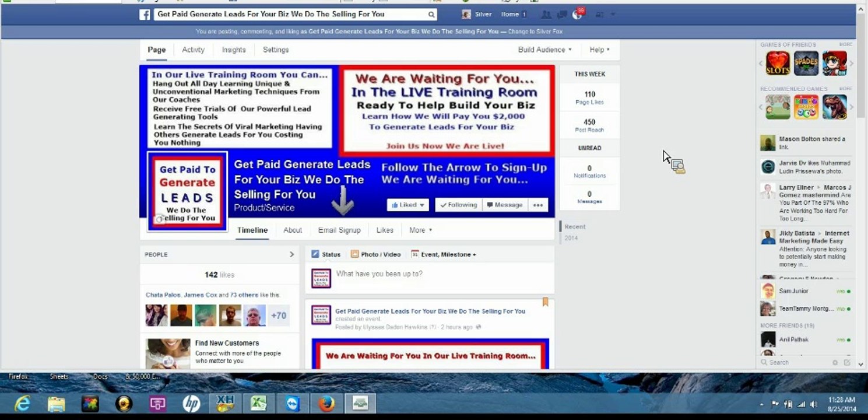Open XH application on taskbar
868x420 pixels.
pyautogui.click(x=225, y=403)
